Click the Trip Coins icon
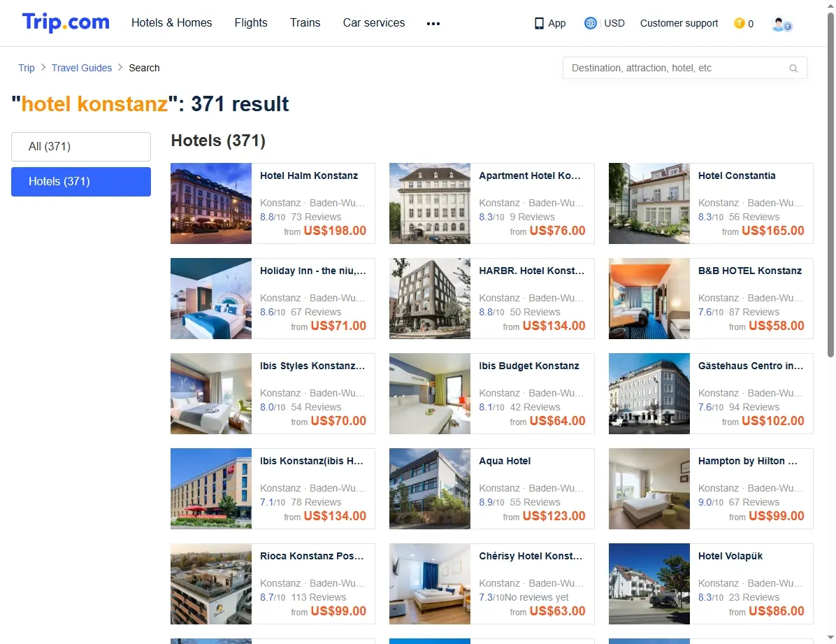The width and height of the screenshot is (836, 644). pyautogui.click(x=739, y=23)
